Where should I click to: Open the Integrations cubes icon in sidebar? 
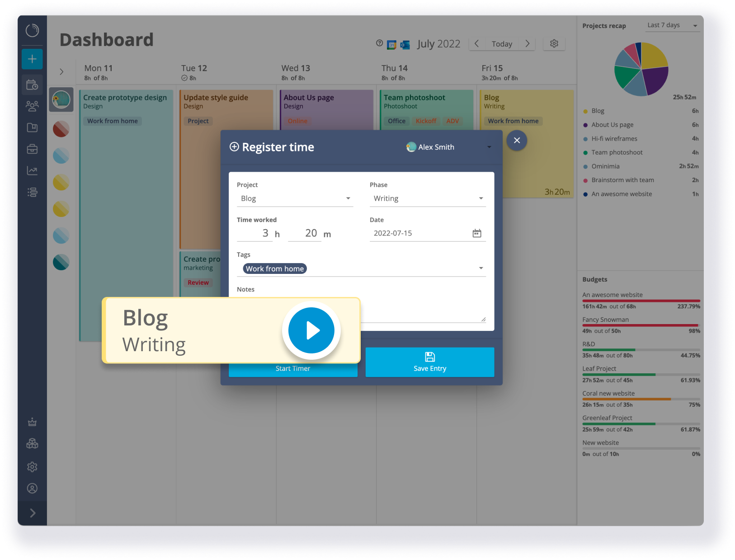tap(32, 443)
